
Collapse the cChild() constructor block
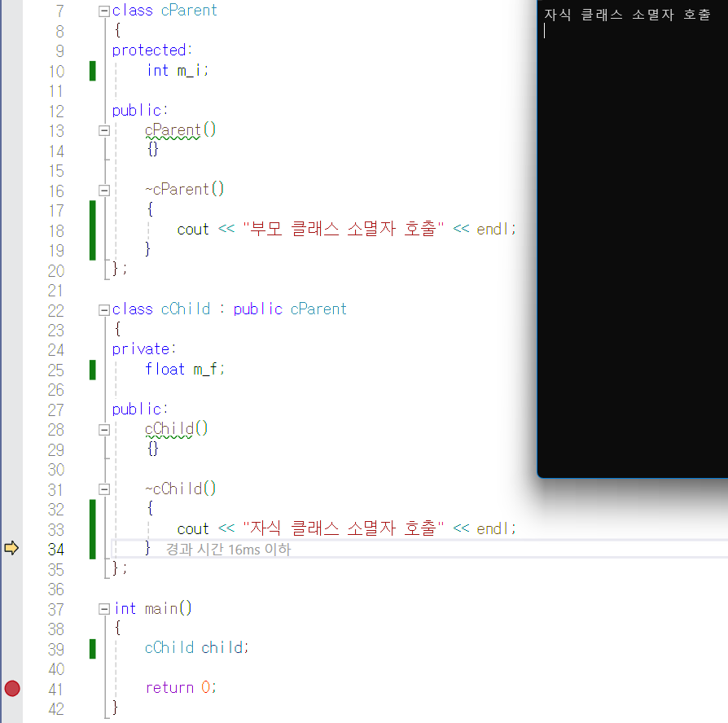tap(104, 430)
